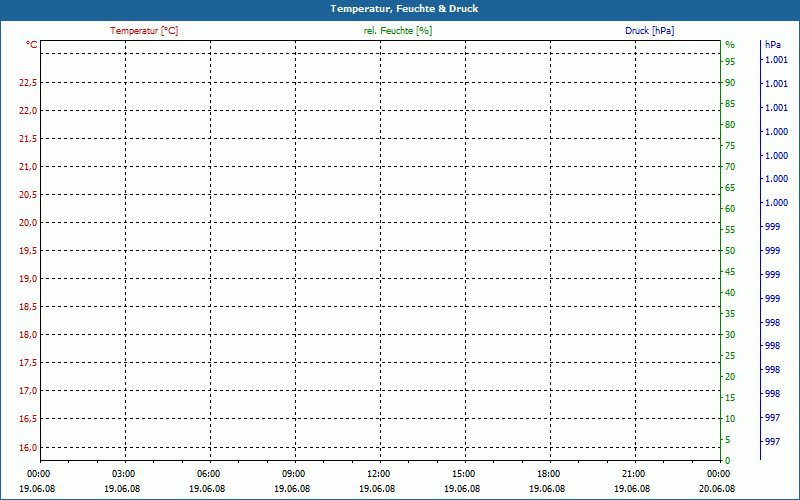Click the green '45' humidity tick label
This screenshot has height=500, width=800.
coord(730,272)
